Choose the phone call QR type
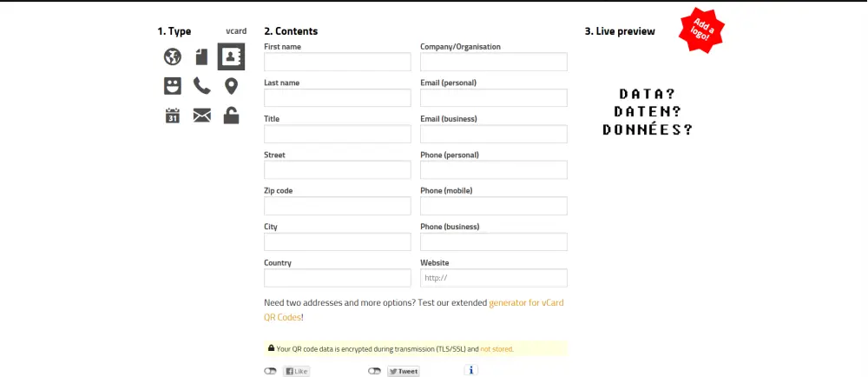This screenshot has width=868, height=377. [x=202, y=86]
